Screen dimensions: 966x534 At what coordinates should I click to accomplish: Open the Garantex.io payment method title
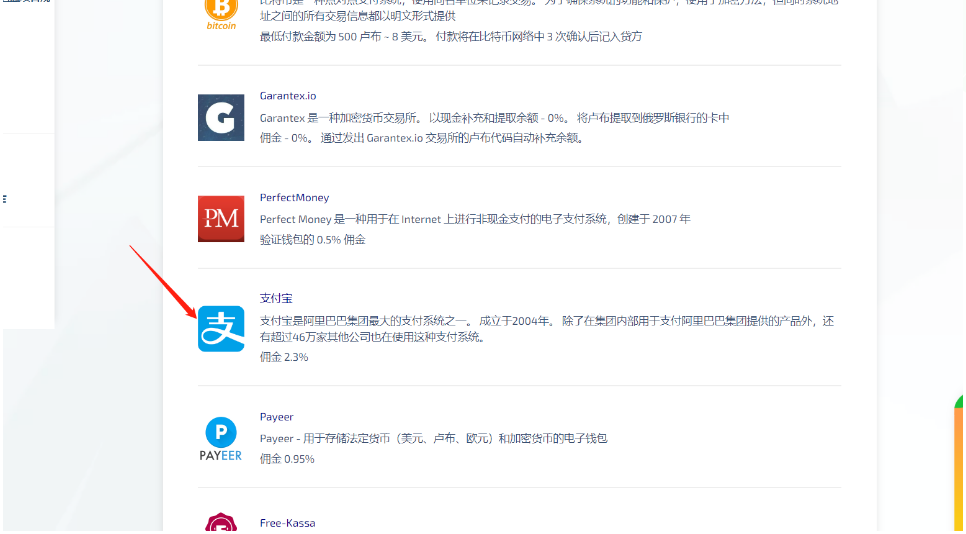coord(287,96)
